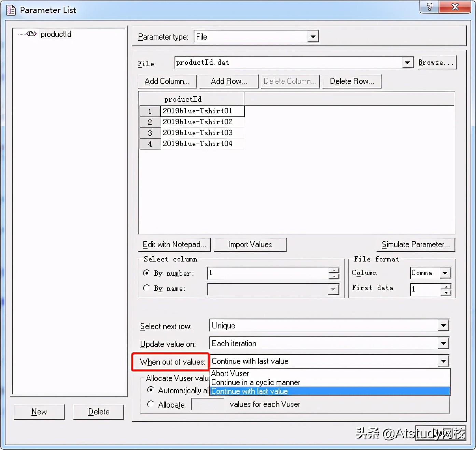Select Allocate values radio button
The height and width of the screenshot is (450, 476).
tap(151, 404)
